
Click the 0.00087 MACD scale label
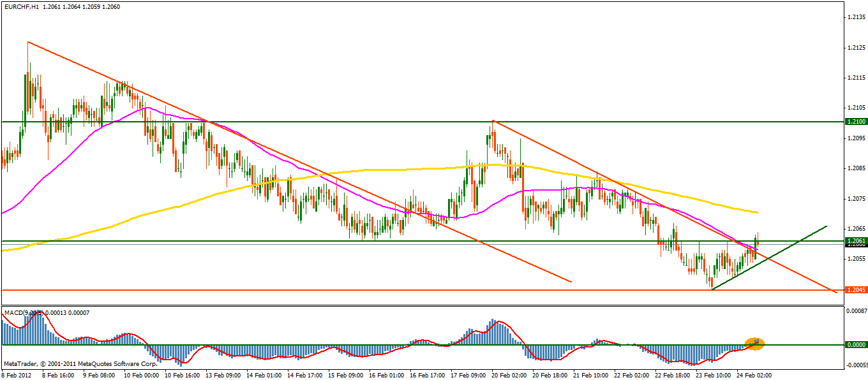pos(856,311)
